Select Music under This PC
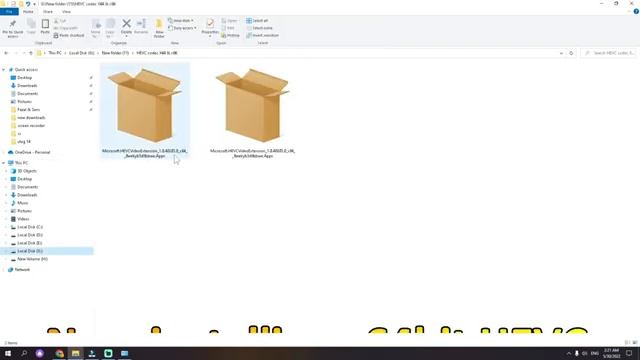 [x=22, y=203]
